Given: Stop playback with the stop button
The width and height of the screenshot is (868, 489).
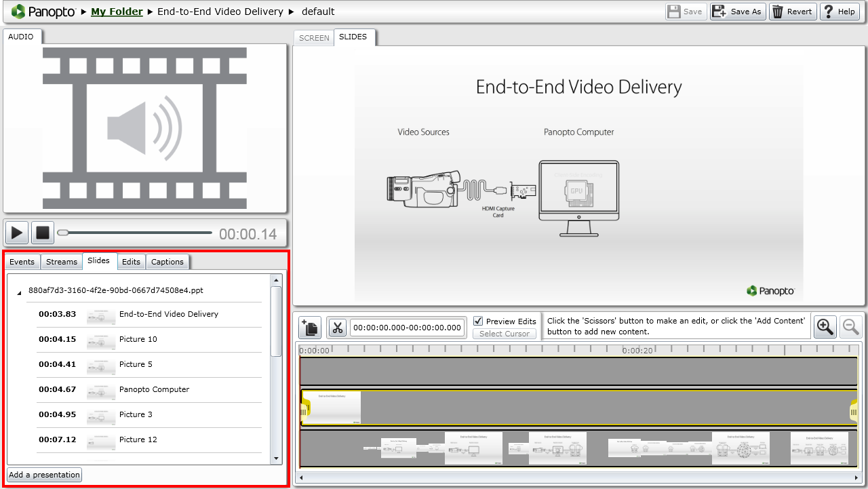Looking at the screenshot, I should [x=43, y=233].
